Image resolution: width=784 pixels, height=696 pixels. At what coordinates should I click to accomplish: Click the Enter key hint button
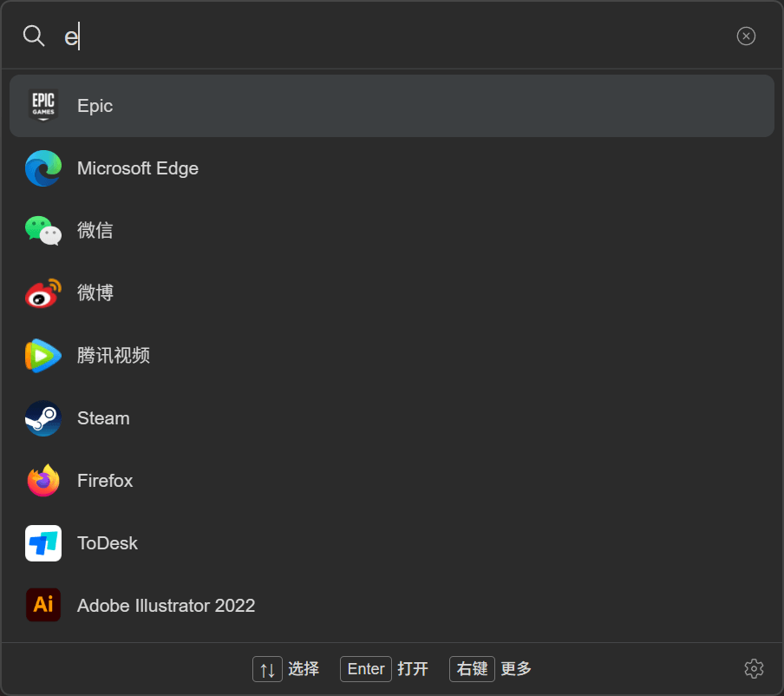click(366, 669)
